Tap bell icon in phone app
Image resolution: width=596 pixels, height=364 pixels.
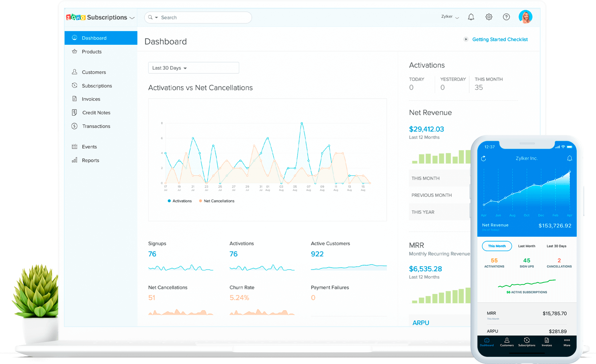tap(570, 158)
